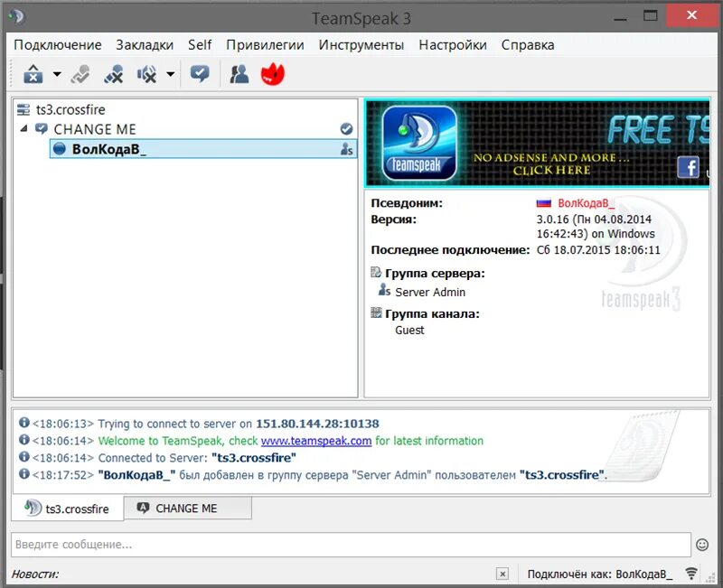The height and width of the screenshot is (588, 723).
Task: Click the default channel checkmark icon on CHANGE ME
Action: pyautogui.click(x=346, y=129)
